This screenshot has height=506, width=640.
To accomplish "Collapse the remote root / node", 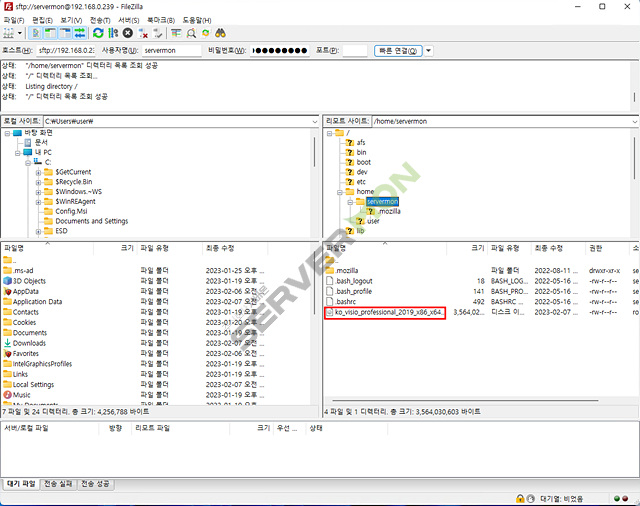I will click(x=329, y=133).
